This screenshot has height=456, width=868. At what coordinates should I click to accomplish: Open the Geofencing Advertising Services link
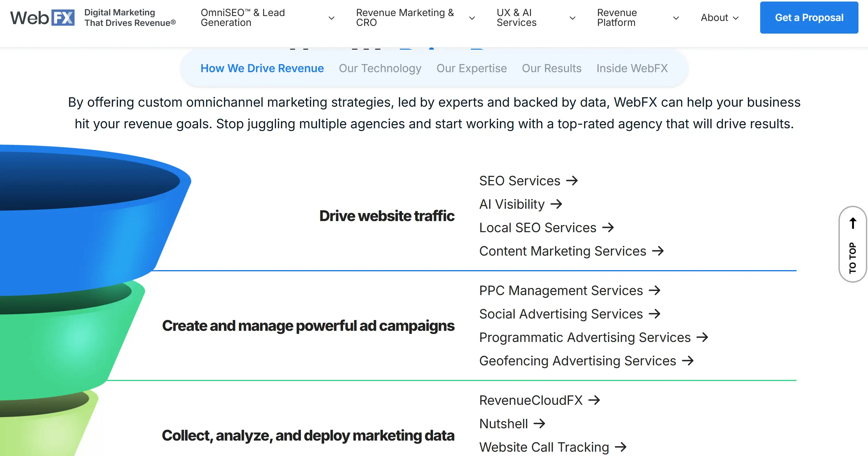pyautogui.click(x=578, y=361)
